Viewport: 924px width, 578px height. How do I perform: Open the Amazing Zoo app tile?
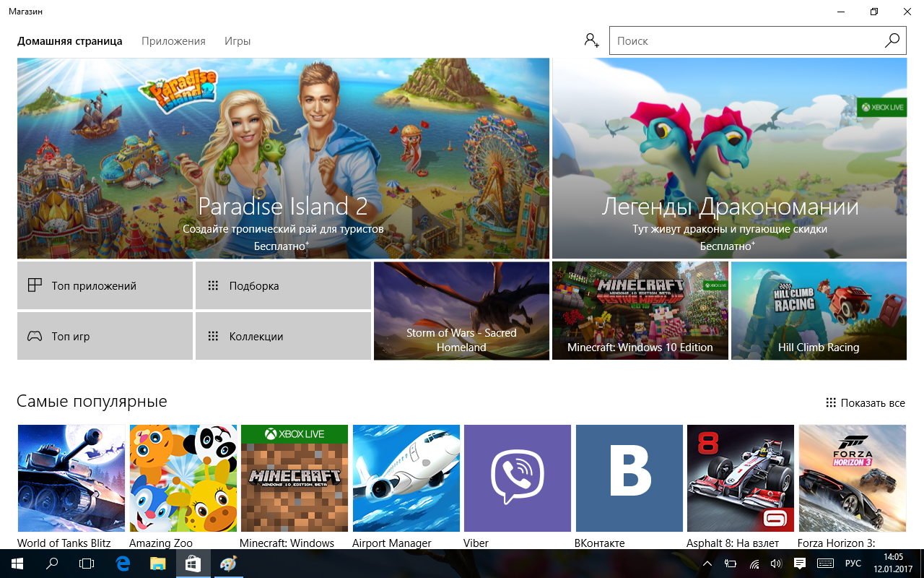pos(183,487)
